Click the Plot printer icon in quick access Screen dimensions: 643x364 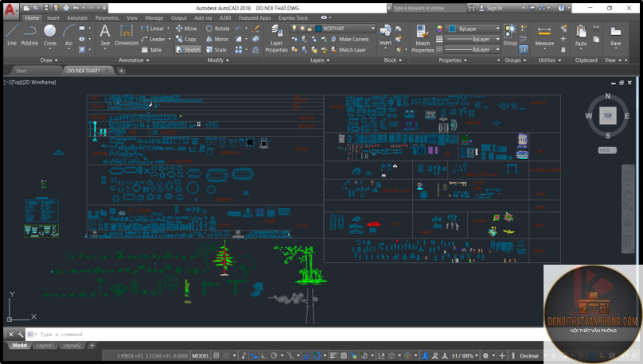point(66,8)
